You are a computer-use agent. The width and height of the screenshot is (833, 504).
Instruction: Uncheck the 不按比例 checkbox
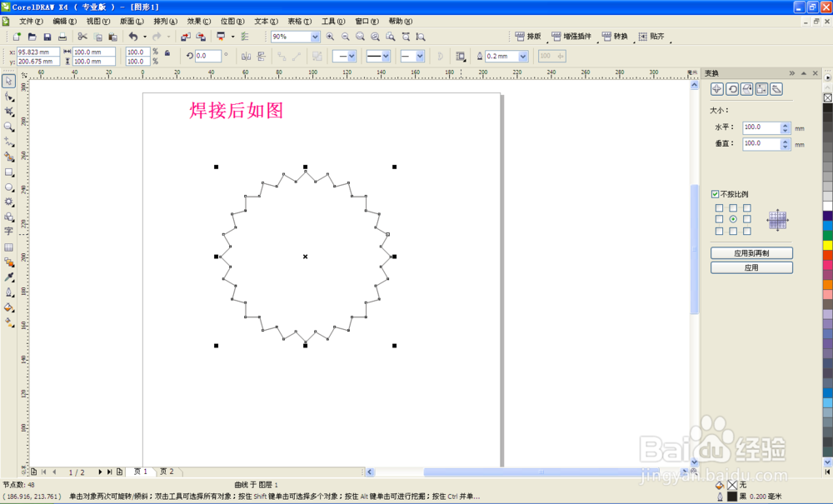coord(715,194)
